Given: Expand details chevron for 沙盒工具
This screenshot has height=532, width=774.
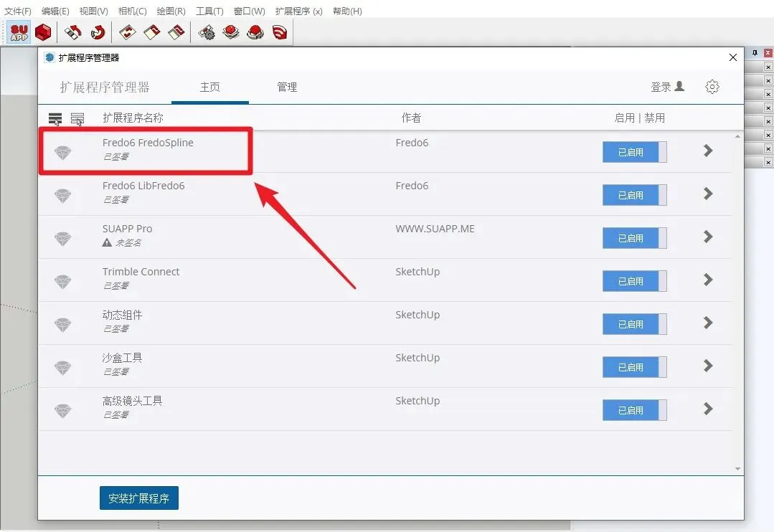Looking at the screenshot, I should (708, 365).
